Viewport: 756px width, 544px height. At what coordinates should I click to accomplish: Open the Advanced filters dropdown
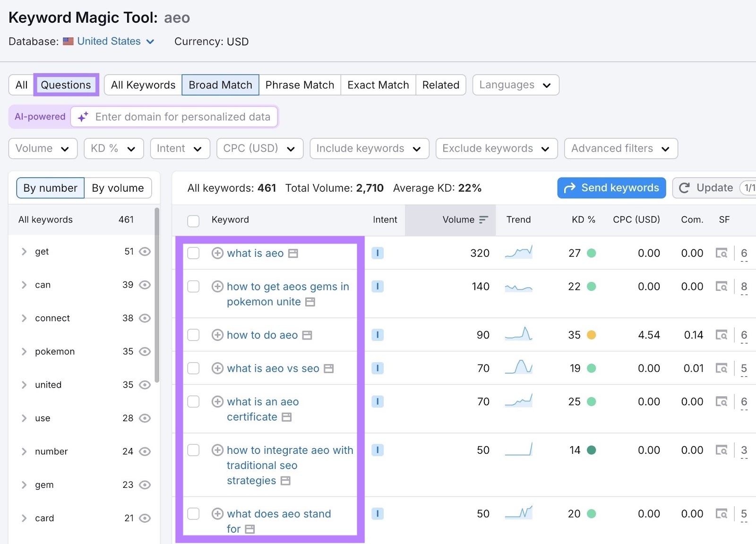click(620, 148)
